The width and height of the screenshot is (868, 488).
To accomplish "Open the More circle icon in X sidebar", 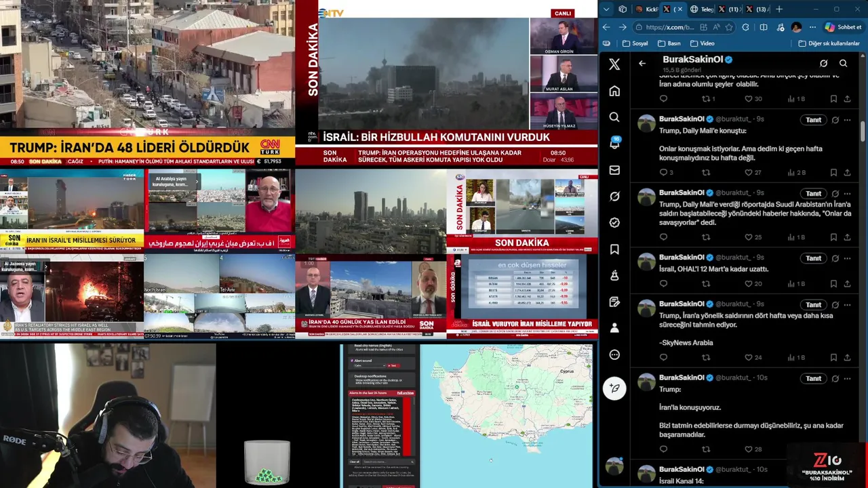I will pyautogui.click(x=614, y=354).
